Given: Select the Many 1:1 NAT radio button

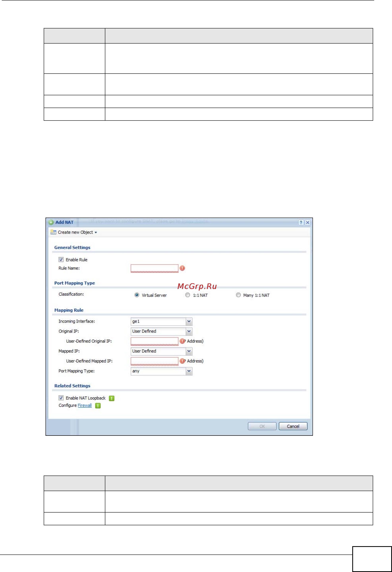Looking at the screenshot, I should [x=238, y=295].
